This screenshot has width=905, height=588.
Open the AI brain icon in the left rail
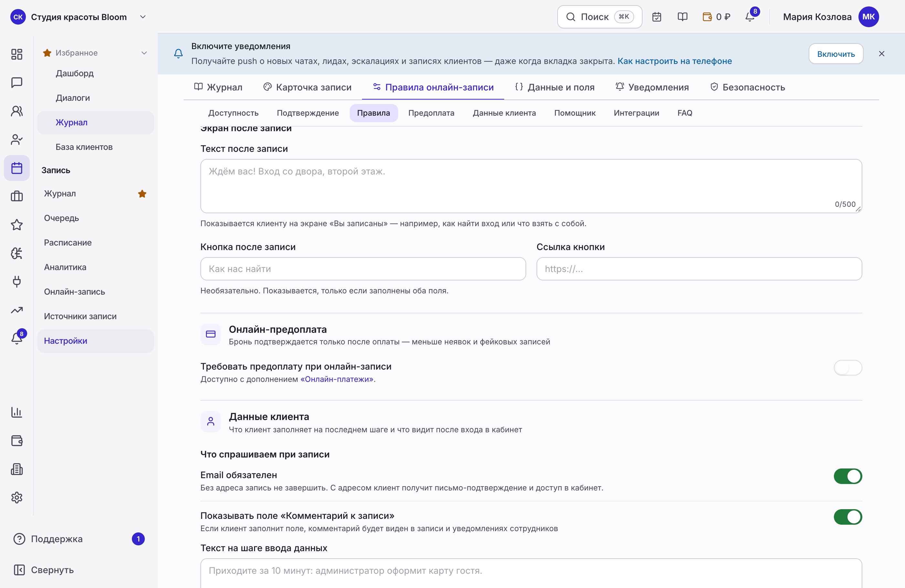pyautogui.click(x=17, y=253)
